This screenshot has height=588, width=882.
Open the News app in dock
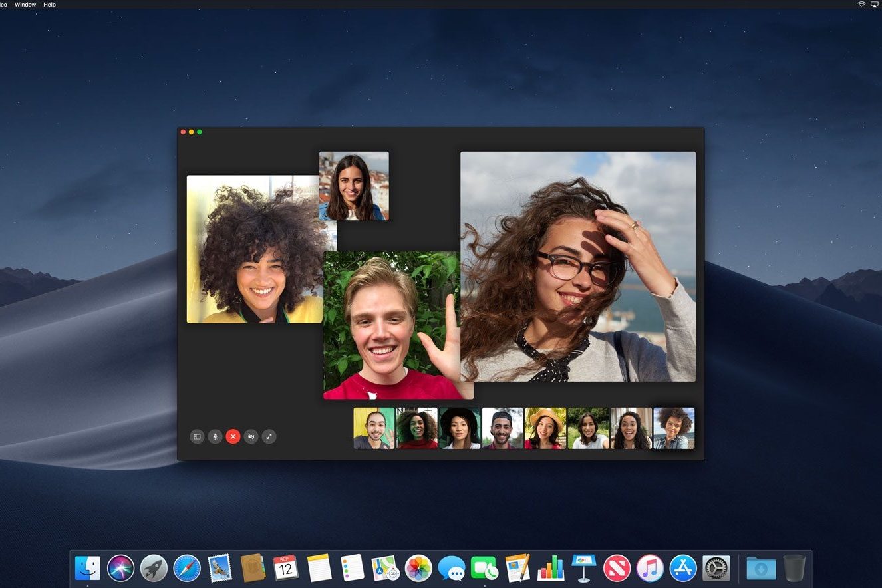coord(617,568)
